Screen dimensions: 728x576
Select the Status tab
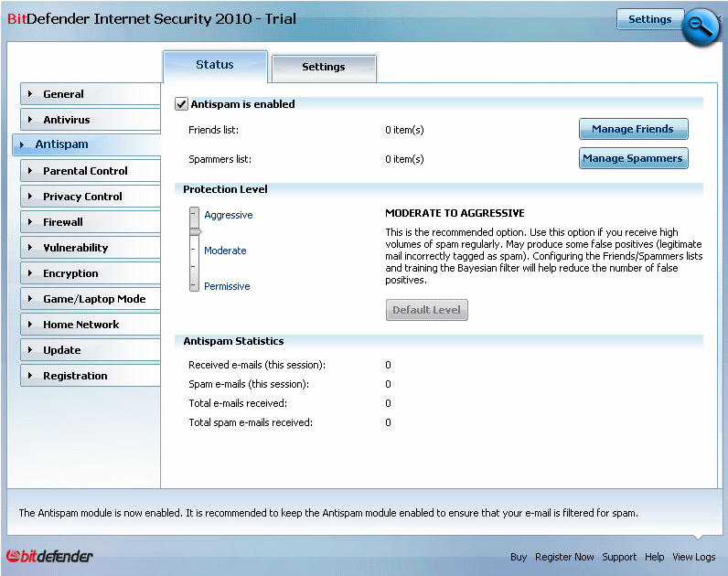point(215,65)
